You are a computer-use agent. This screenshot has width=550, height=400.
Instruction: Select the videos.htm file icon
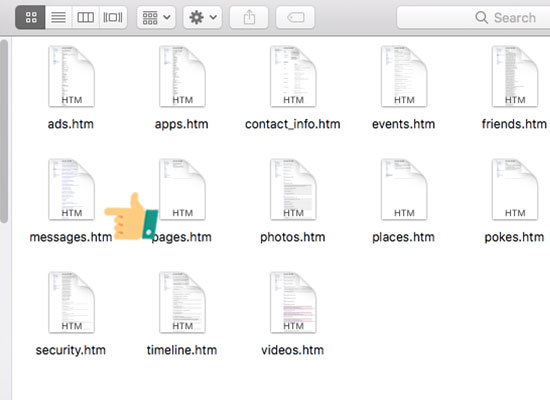click(x=293, y=302)
